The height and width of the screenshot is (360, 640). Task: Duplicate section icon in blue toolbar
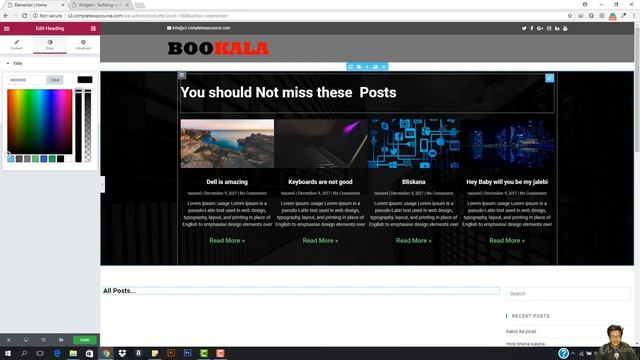(359, 67)
